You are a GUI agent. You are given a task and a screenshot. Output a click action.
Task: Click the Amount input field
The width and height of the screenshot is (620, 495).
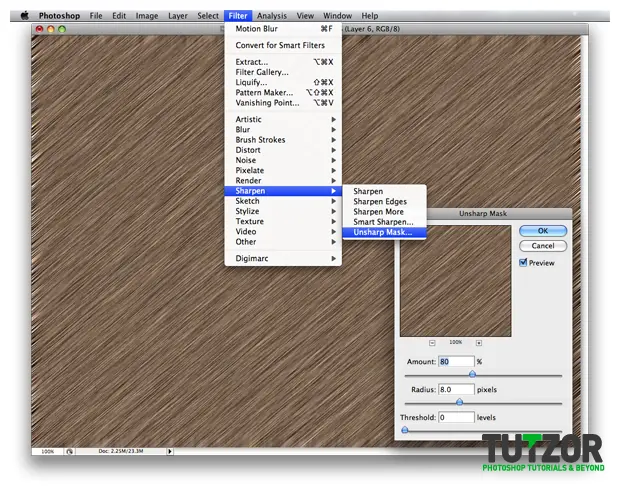point(456,361)
